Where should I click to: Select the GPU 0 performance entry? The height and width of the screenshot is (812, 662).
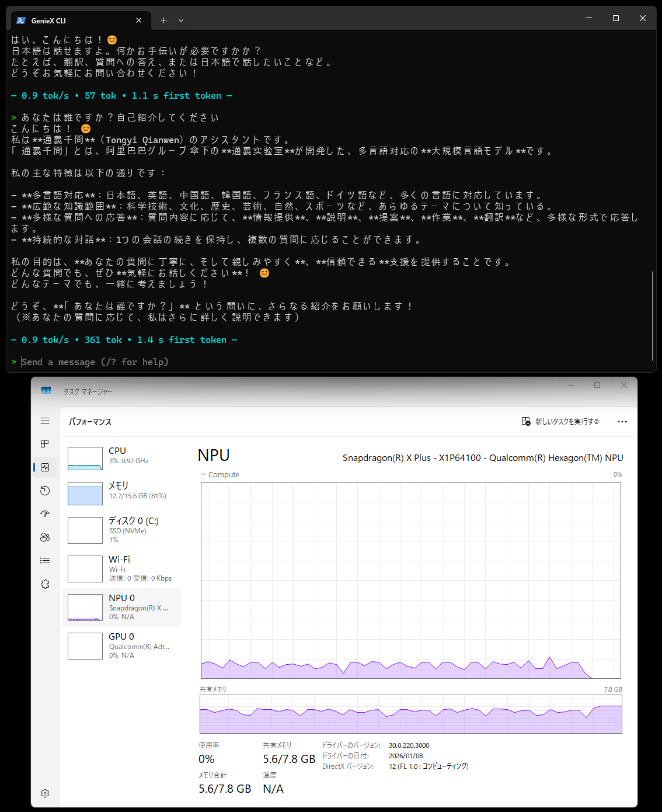(x=121, y=646)
